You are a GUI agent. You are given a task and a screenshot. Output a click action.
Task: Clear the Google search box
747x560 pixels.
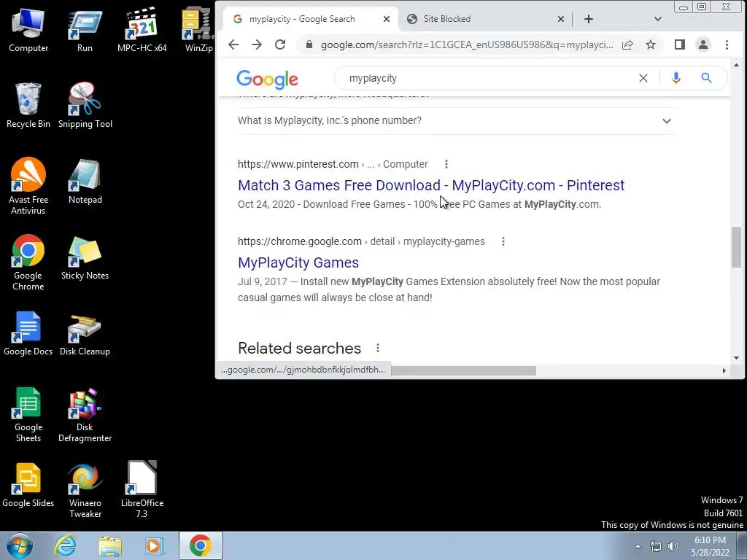[643, 78]
